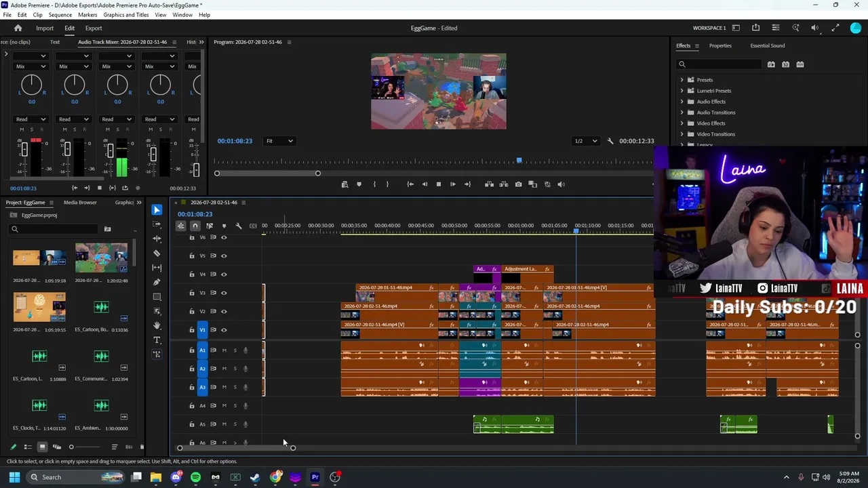
Task: Open the Fit zoom level dropdown
Action: coord(279,141)
